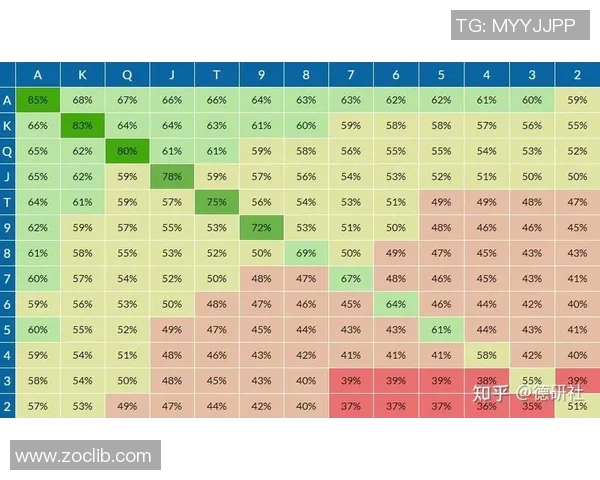This screenshot has height=480, width=600.
Task: Open the www.zoclib.com watermark link
Action: [x=83, y=455]
